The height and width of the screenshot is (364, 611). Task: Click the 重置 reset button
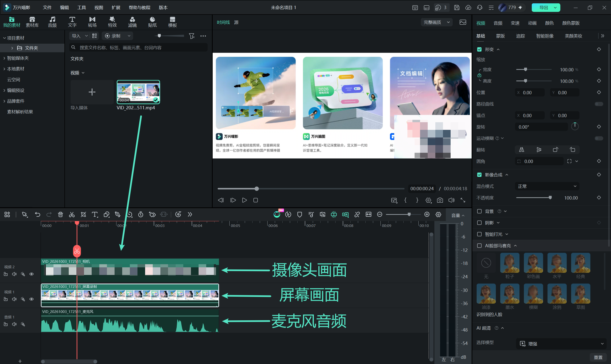[x=598, y=358]
